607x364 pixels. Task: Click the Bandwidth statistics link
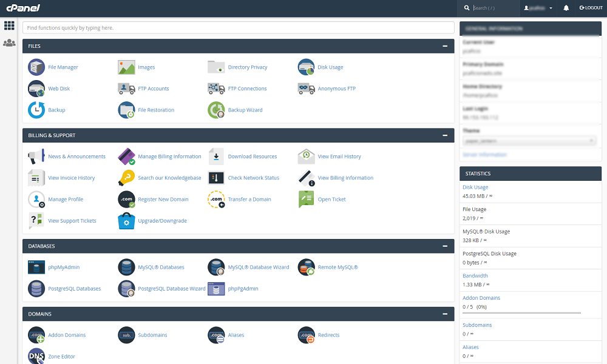475,276
